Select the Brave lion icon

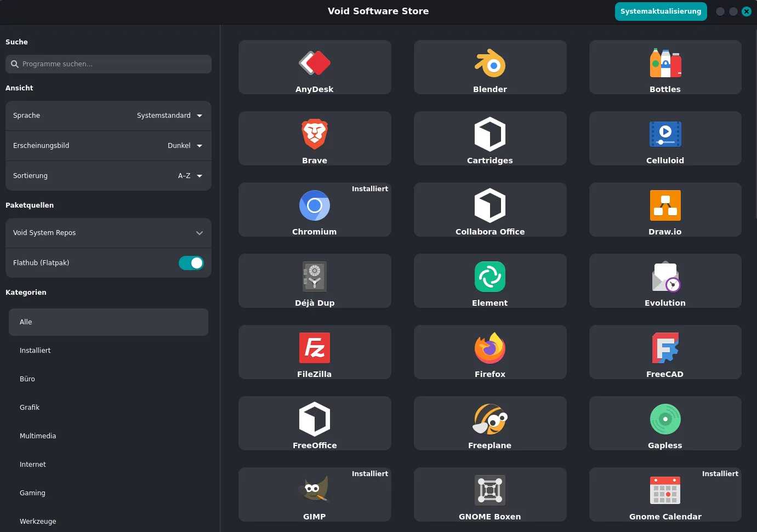(x=315, y=134)
